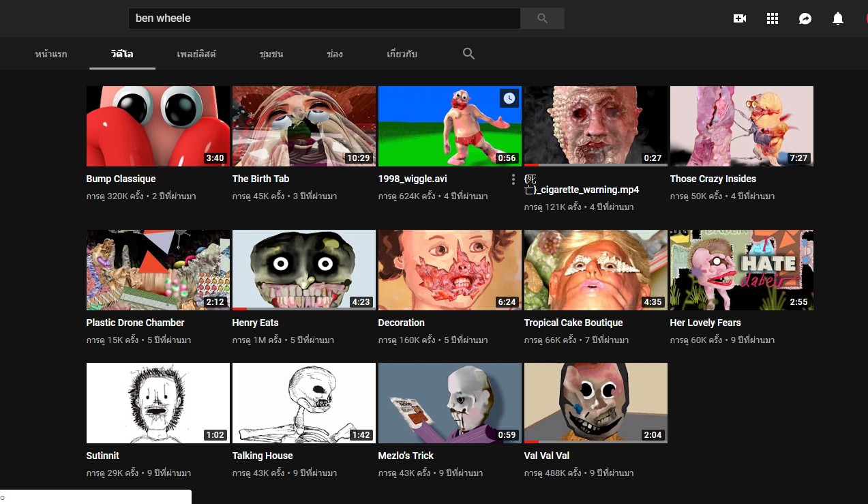Click the channel search magnifier icon

point(468,53)
